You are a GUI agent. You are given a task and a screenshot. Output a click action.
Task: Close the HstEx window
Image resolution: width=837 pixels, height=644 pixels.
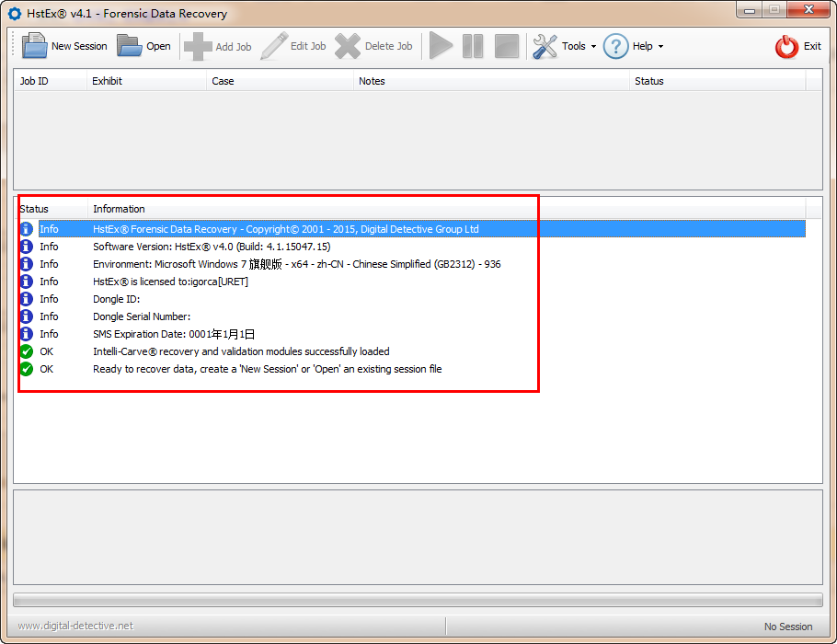click(x=808, y=9)
